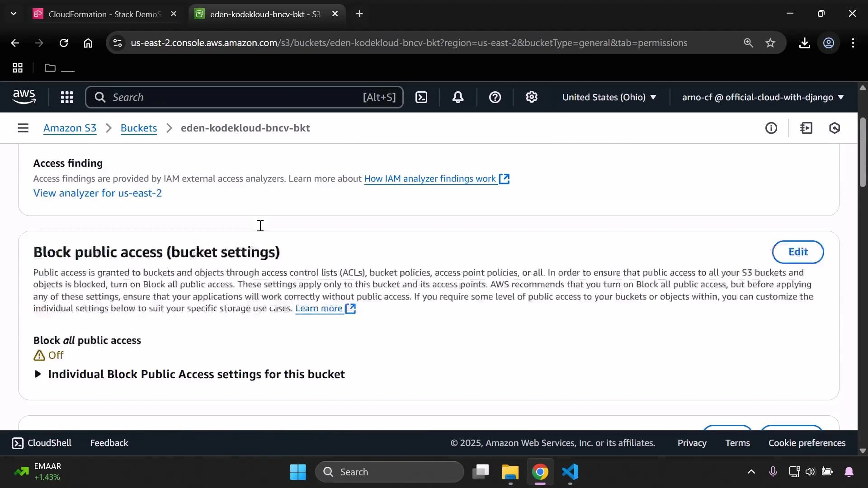Click inside the browser address bar
Image resolution: width=868 pixels, height=488 pixels.
(x=407, y=43)
